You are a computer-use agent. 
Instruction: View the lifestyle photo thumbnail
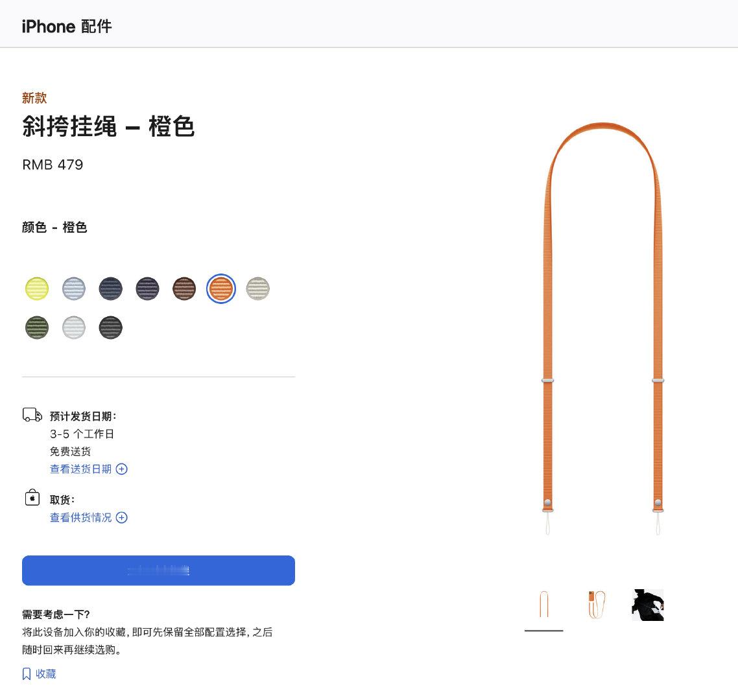pyautogui.click(x=648, y=605)
